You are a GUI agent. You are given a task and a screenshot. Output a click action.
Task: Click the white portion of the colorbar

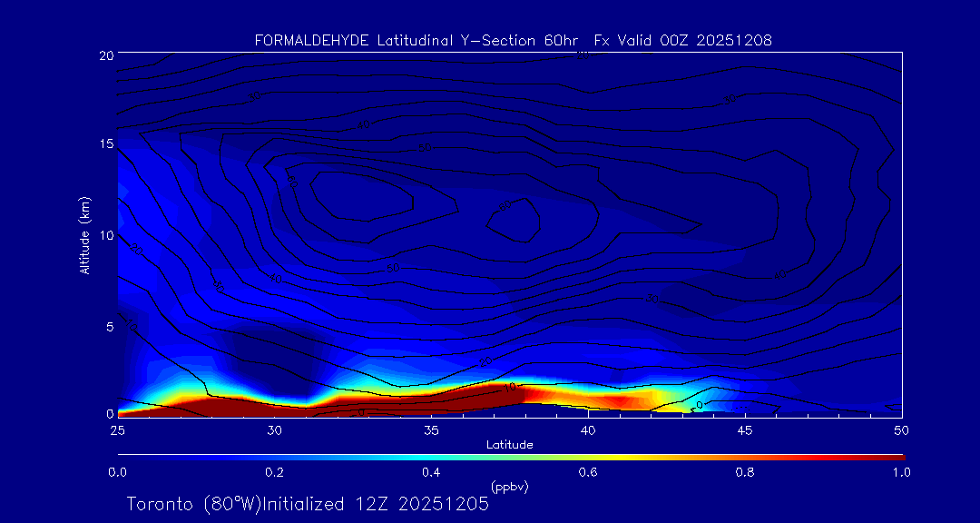point(510,455)
